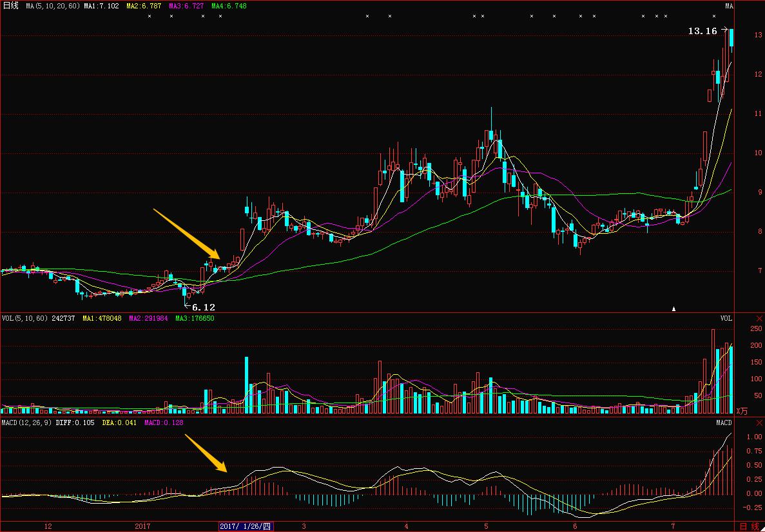The width and height of the screenshot is (765, 532).
Task: Open the MACD(12,26,9) parameter settings
Action: coord(26,423)
